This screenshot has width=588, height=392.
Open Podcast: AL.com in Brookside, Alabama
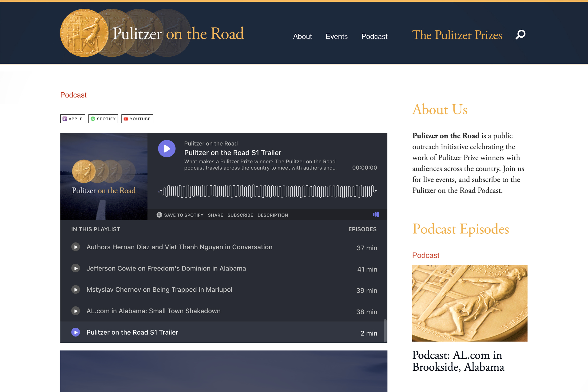click(x=458, y=361)
